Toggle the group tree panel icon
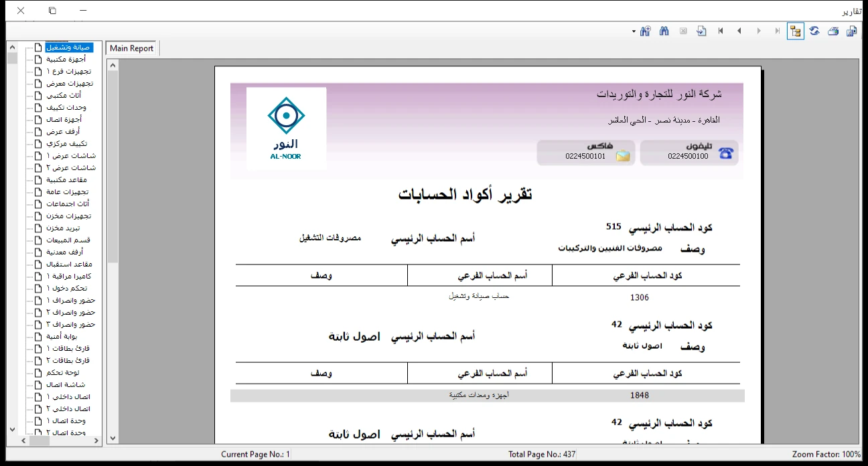This screenshot has height=466, width=868. point(796,31)
